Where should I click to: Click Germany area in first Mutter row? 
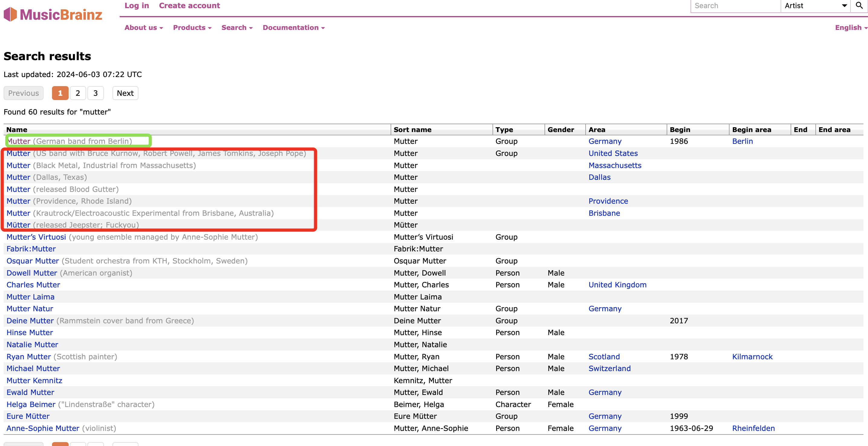point(605,141)
